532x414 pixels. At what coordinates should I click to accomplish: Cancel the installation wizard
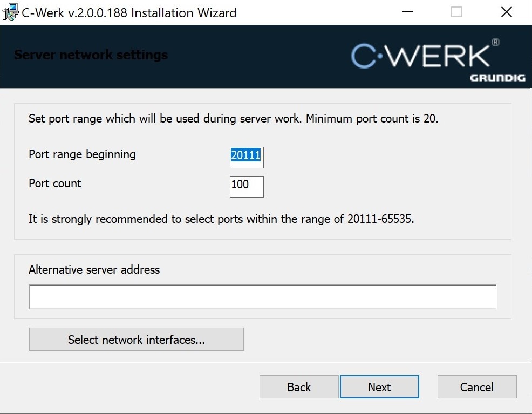click(x=476, y=387)
